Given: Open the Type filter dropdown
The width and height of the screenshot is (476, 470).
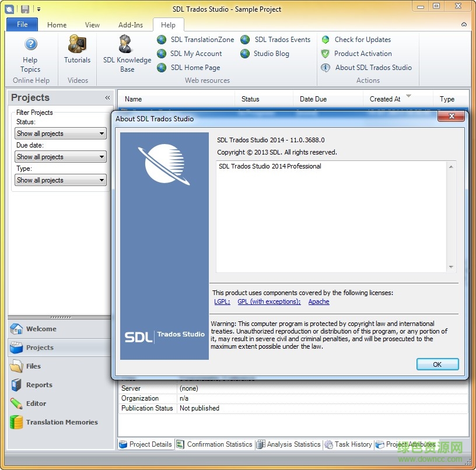Looking at the screenshot, I should (x=103, y=180).
